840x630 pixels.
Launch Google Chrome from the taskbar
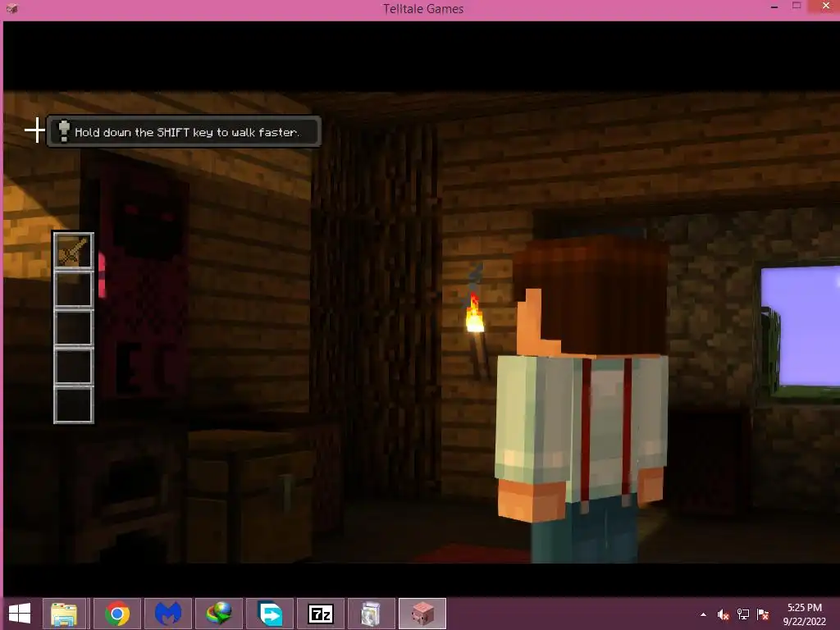(x=117, y=614)
